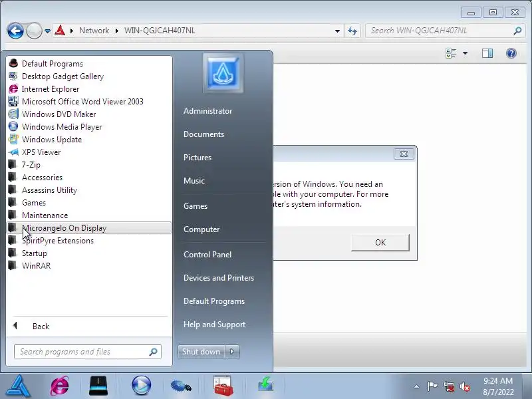
Task: Close the error dialog with X
Action: (x=404, y=154)
